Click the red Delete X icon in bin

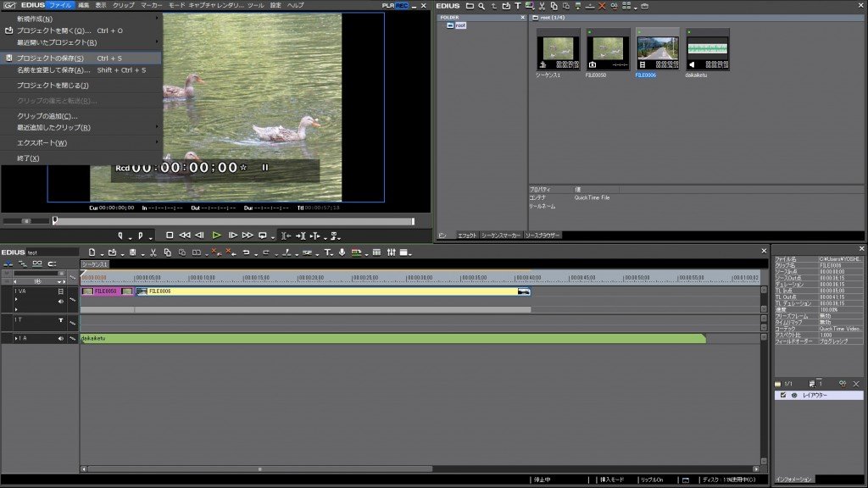pos(603,6)
